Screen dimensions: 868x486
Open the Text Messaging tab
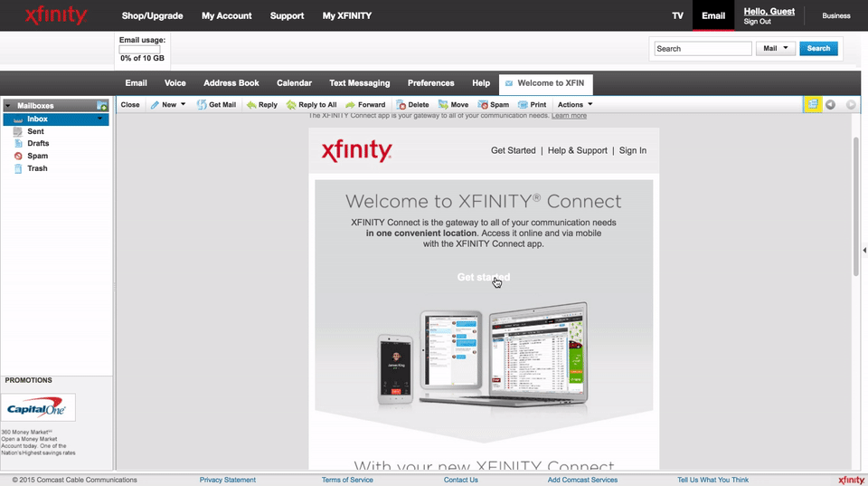pos(359,83)
